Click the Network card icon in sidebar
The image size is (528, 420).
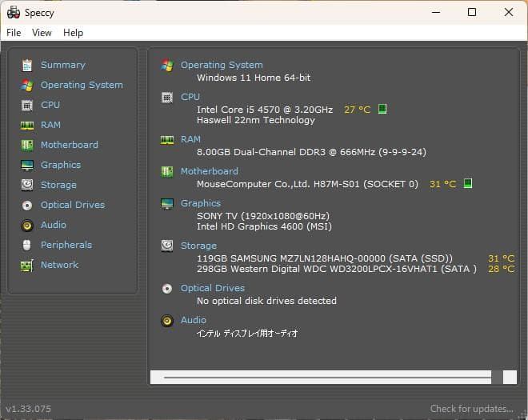(27, 266)
